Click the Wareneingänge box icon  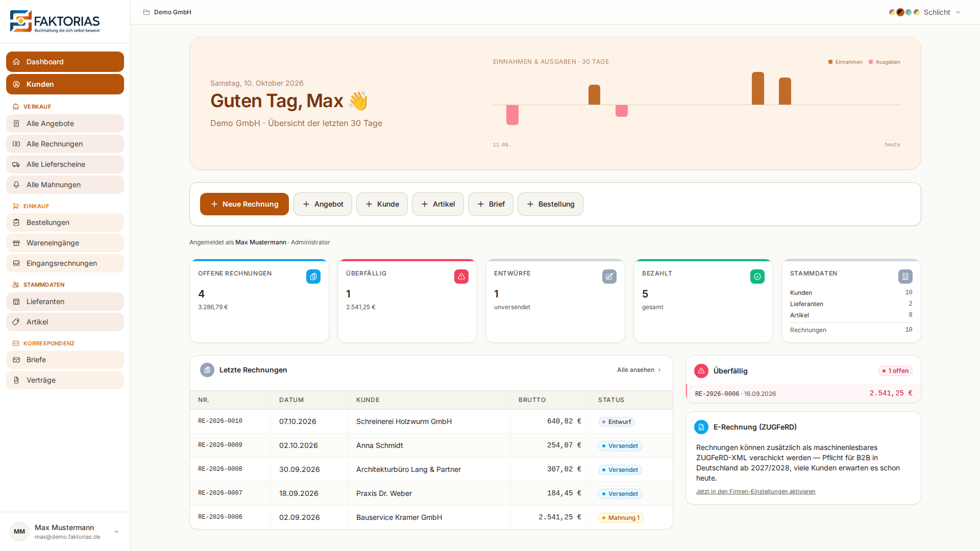(x=16, y=243)
